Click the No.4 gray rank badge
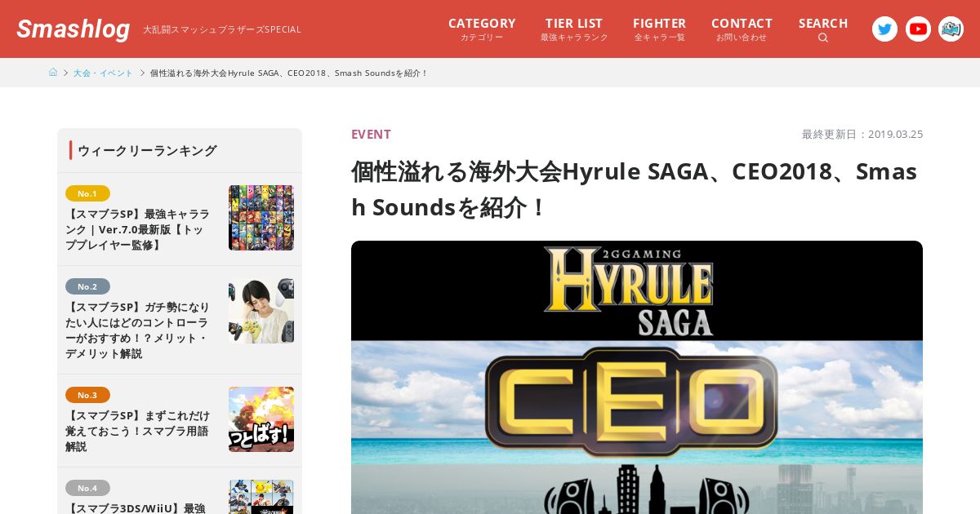Viewport: 980px width, 514px height. [87, 488]
